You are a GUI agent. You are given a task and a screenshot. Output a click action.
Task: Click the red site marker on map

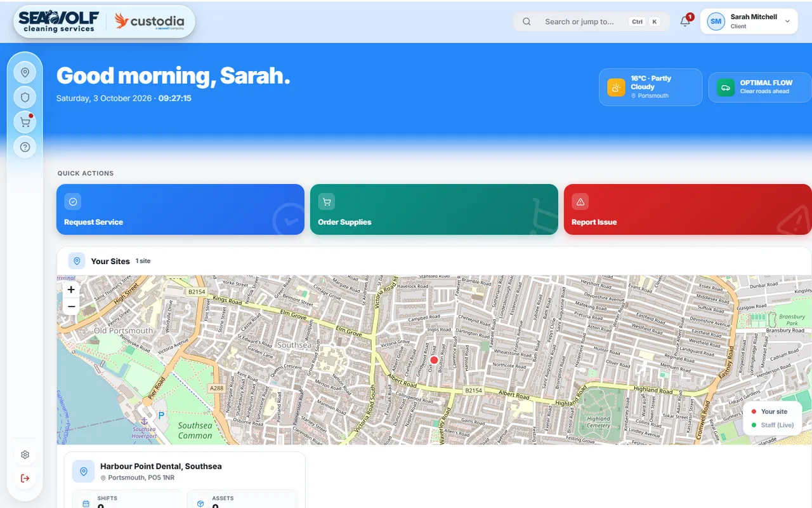(x=434, y=360)
